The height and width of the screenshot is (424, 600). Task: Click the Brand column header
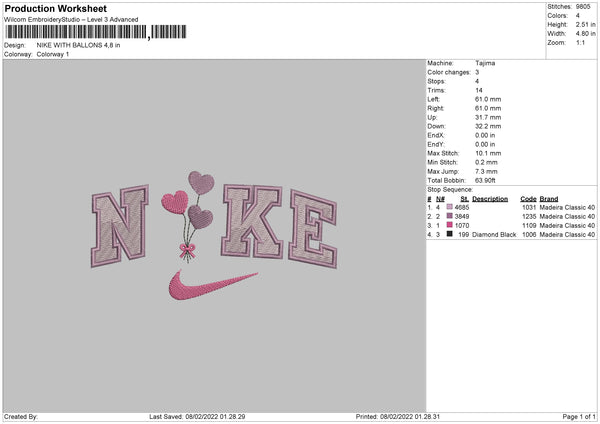point(549,198)
